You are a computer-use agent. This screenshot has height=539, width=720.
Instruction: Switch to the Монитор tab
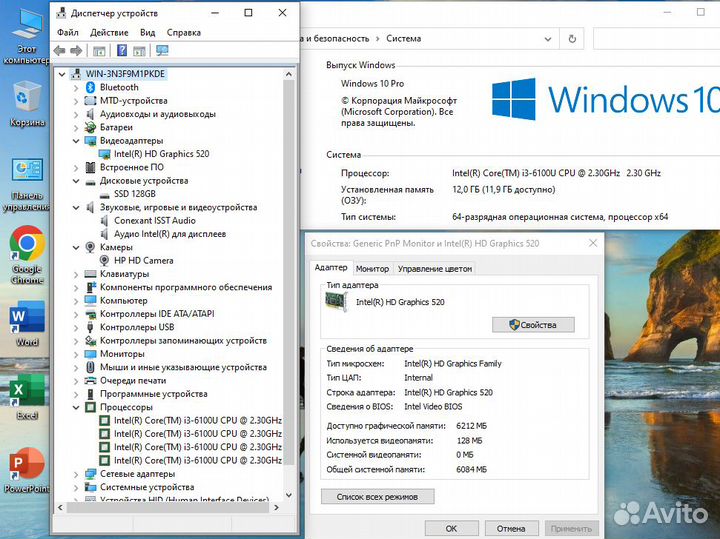(x=372, y=269)
